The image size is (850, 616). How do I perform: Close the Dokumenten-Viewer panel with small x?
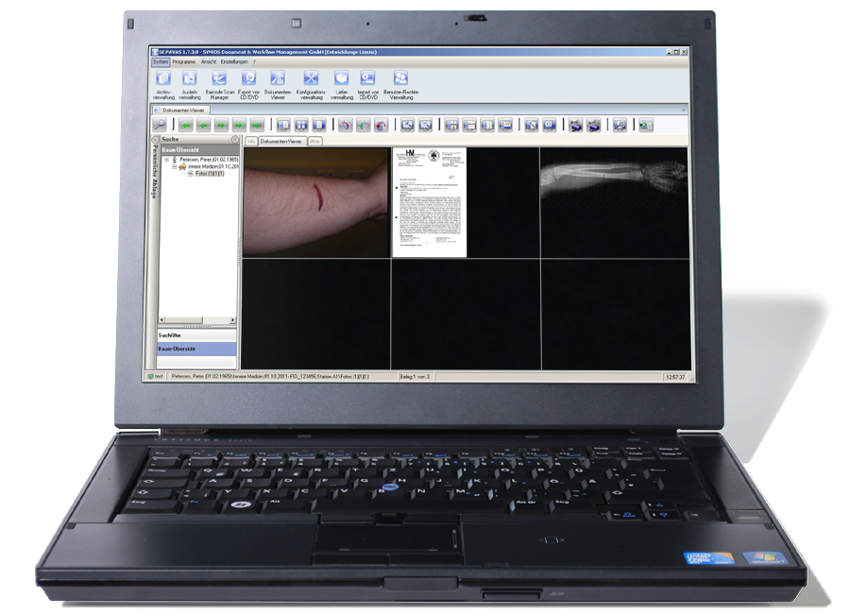684,110
